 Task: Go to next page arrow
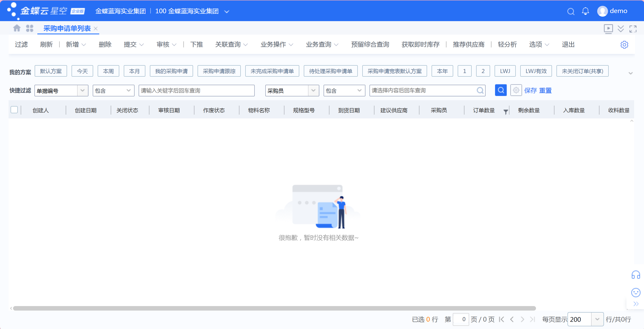pyautogui.click(x=522, y=319)
